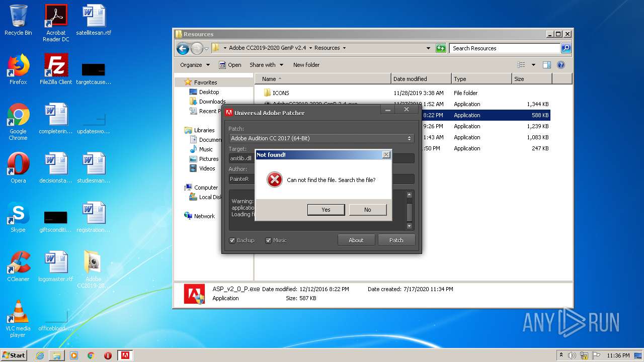
Task: Select the Adobe CC2019-20 desktop folder
Action: tap(94, 269)
